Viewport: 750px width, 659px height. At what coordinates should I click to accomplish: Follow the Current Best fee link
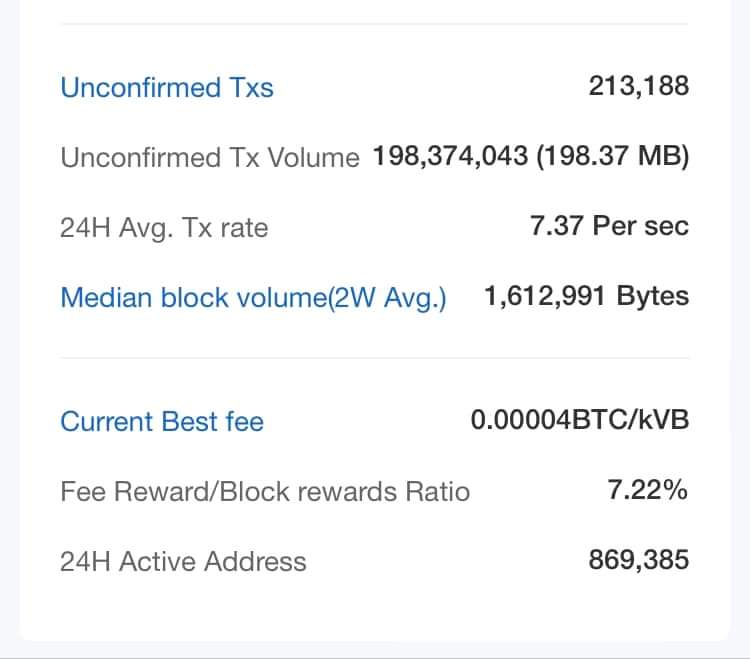[162, 421]
